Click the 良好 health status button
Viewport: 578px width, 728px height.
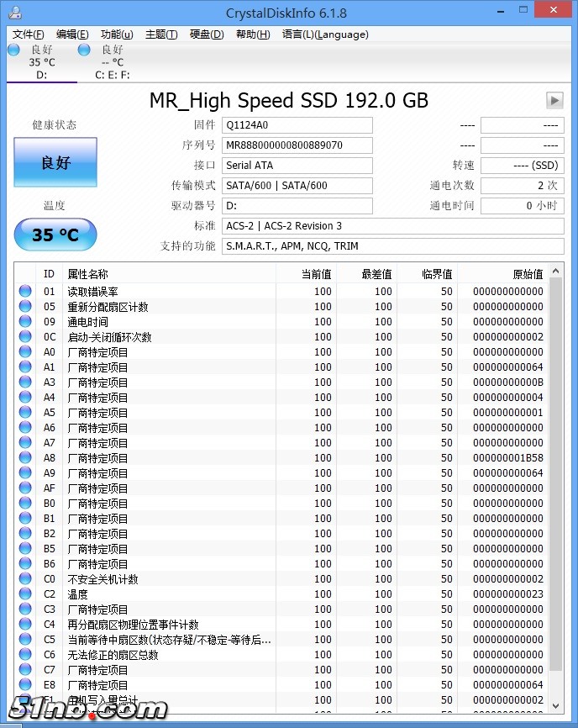(x=55, y=162)
